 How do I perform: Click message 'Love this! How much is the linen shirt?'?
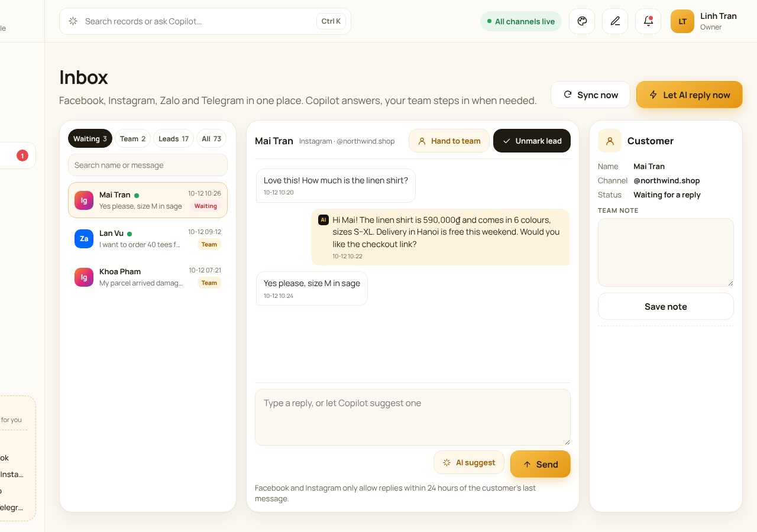(x=336, y=186)
